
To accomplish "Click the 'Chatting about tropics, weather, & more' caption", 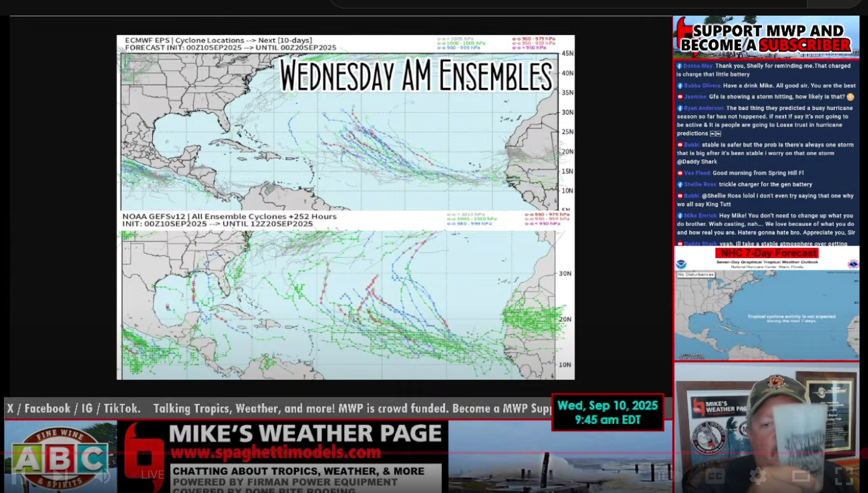I will pyautogui.click(x=298, y=471).
